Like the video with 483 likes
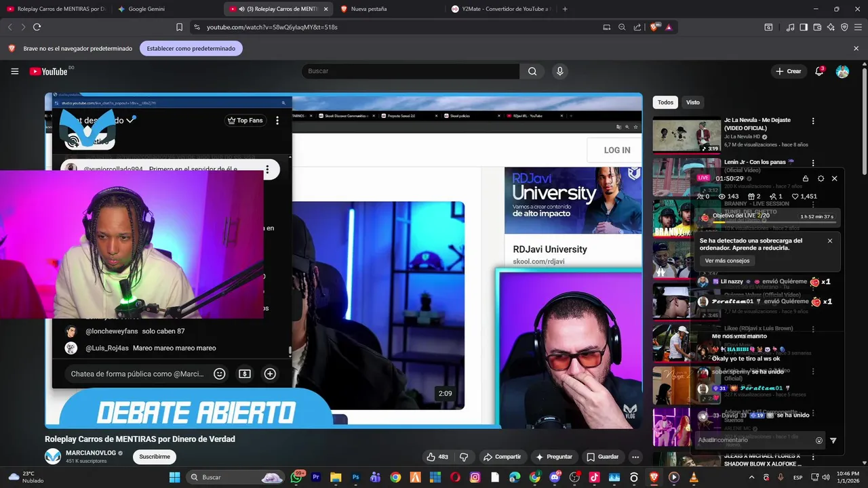The width and height of the screenshot is (868, 488). 437,457
